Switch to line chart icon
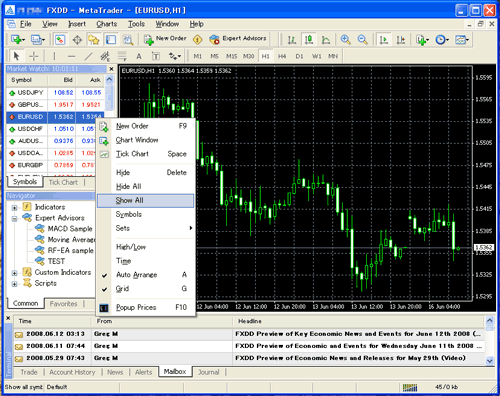Screen dimensions: 500x396 [x=326, y=40]
